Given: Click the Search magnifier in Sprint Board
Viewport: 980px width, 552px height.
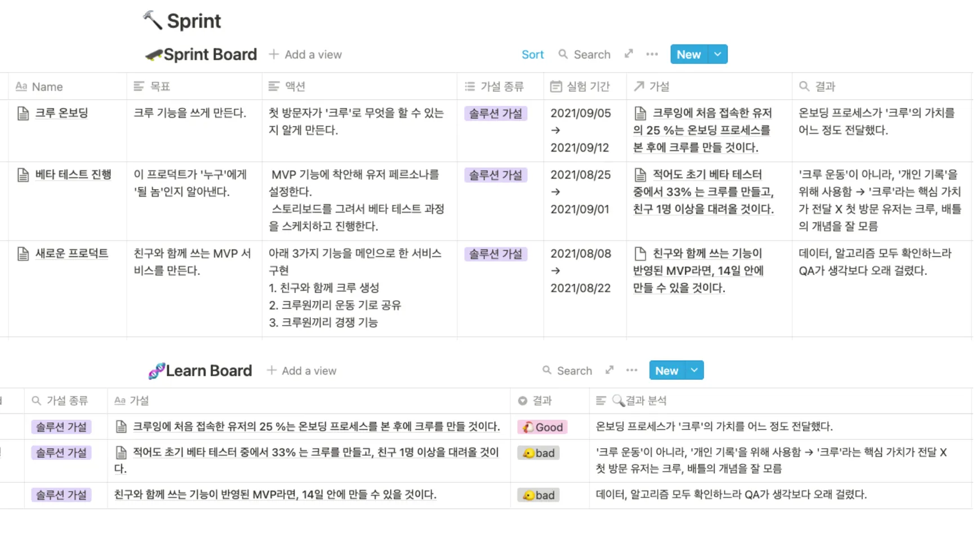Looking at the screenshot, I should coord(563,54).
